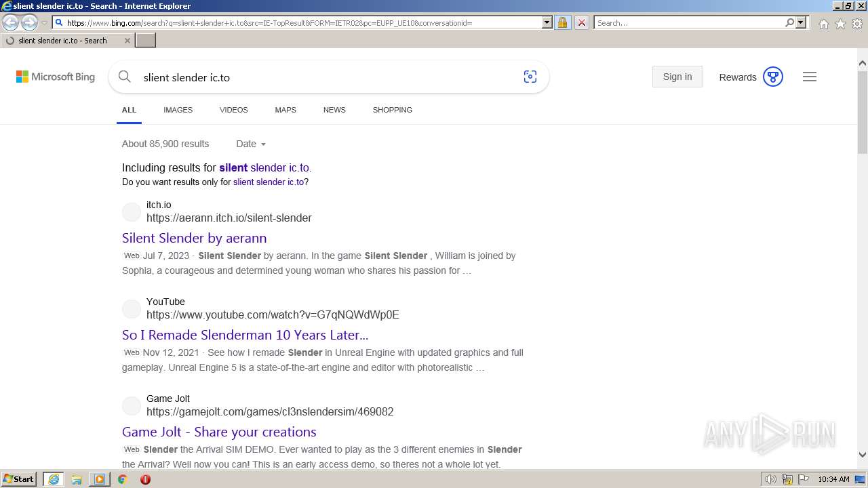Click the Game Jolt site favicon

pos(131,406)
